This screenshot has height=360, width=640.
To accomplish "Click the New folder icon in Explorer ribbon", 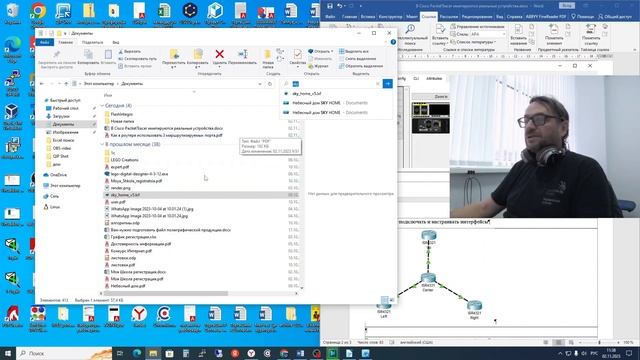I will pos(268,54).
